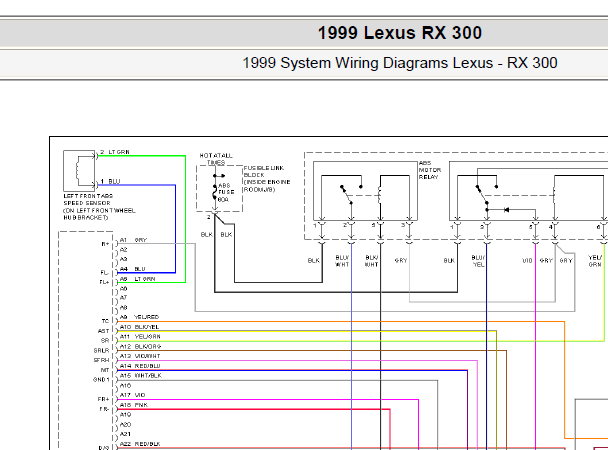The height and width of the screenshot is (450, 608).
Task: Select the "BLU/YEL" wire label below relay
Action: click(x=478, y=260)
